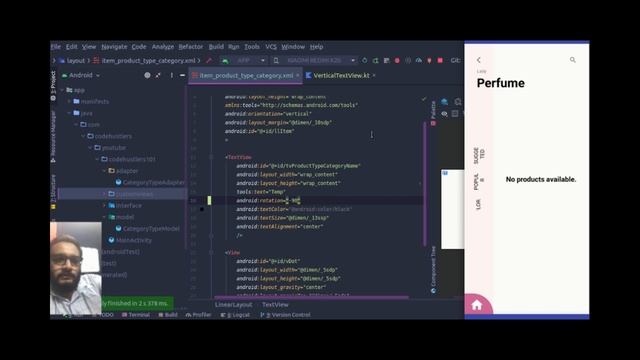Open the Navigate menu
This screenshot has width=640, height=360.
click(x=114, y=47)
